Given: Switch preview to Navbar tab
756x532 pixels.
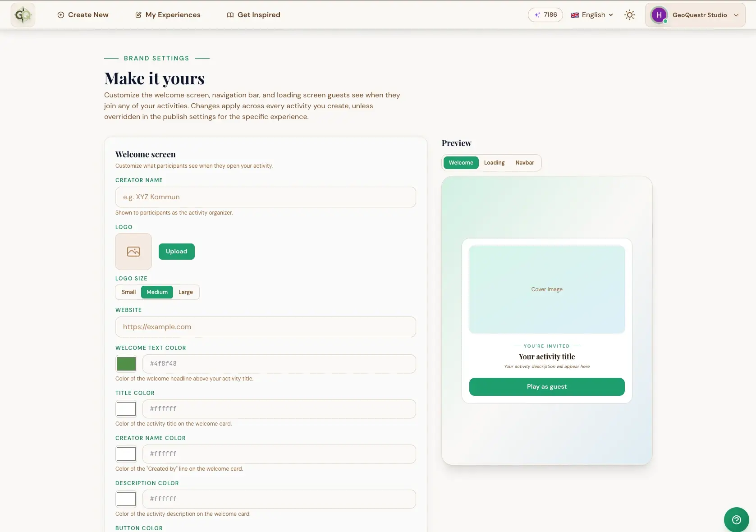Looking at the screenshot, I should [x=525, y=163].
